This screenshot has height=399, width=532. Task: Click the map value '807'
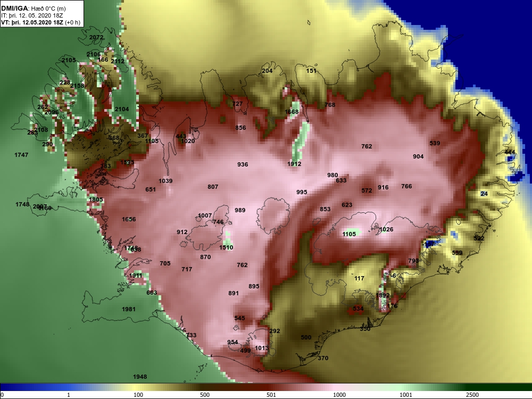(213, 187)
